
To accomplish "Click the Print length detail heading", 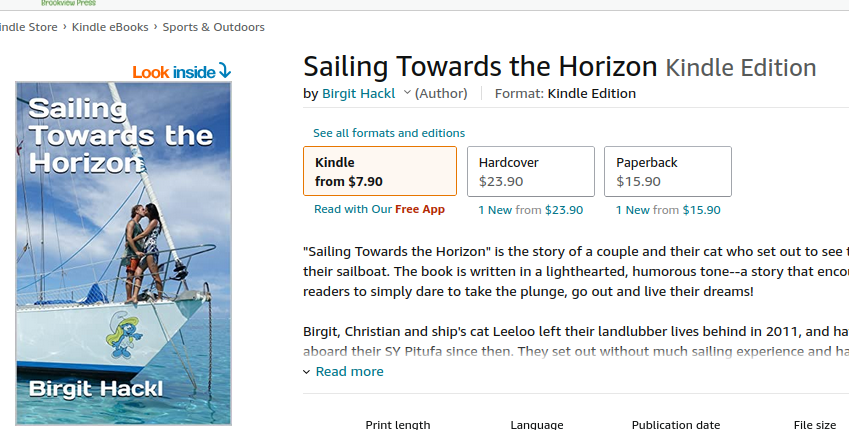I will (398, 425).
